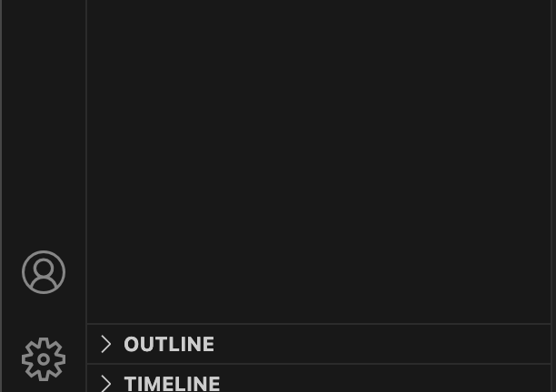Click the TIMELINE panel header label
The height and width of the screenshot is (392, 556).
coord(172,383)
